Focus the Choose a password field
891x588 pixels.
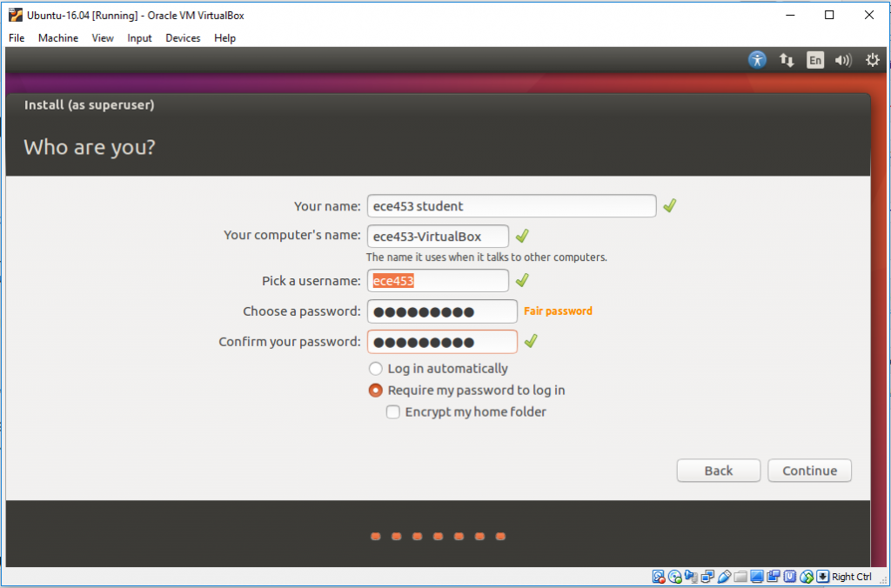point(442,311)
